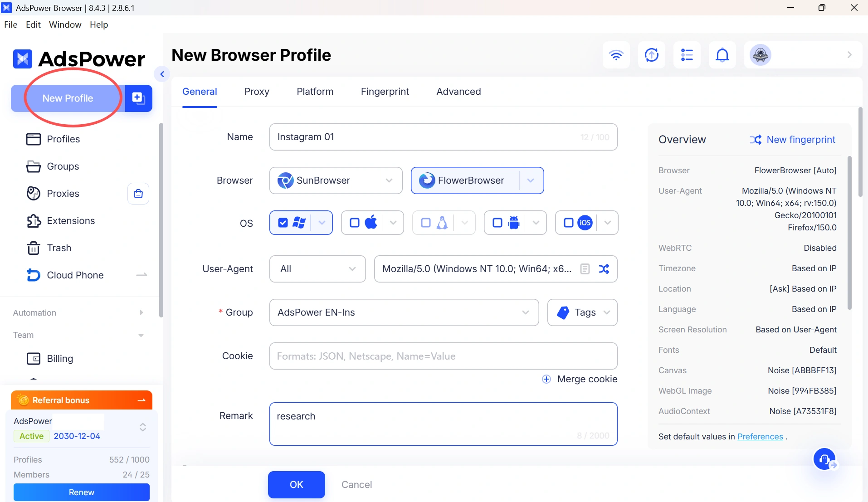Screen dimensions: 868x502
Task: Switch to the Platform tab
Action: coord(315,92)
